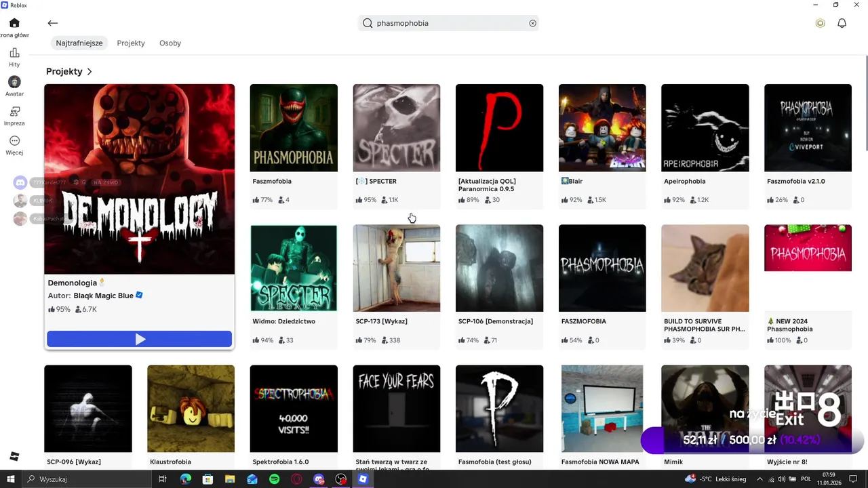Open Windows Start menu
The width and height of the screenshot is (868, 488).
click(10, 479)
